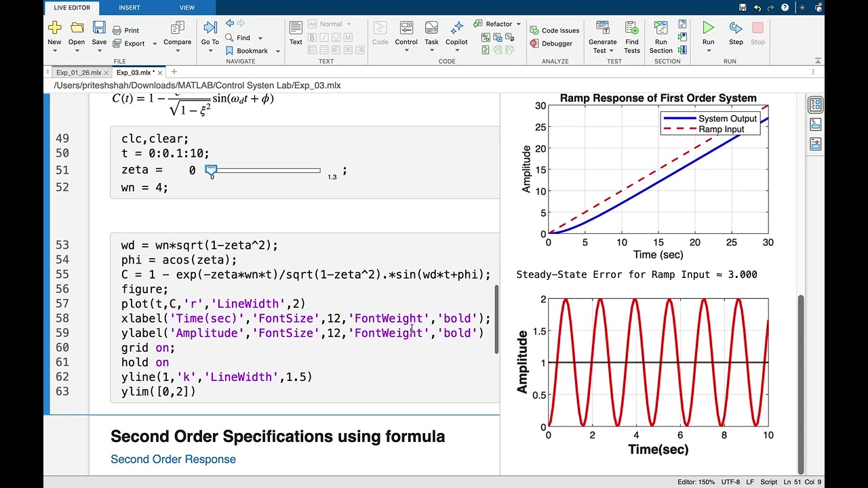Click the Refactor icon
868x488 pixels.
pyautogui.click(x=479, y=24)
